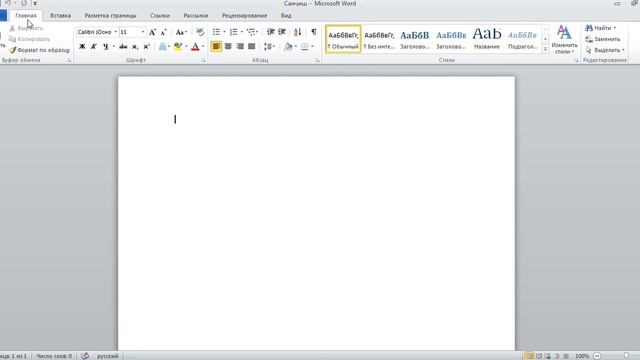640x360 pixels.
Task: Apply subscript formatting
Action: coord(135,47)
